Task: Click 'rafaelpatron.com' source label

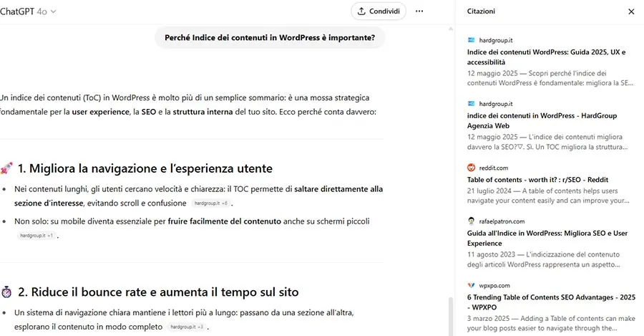Action: pyautogui.click(x=502, y=221)
